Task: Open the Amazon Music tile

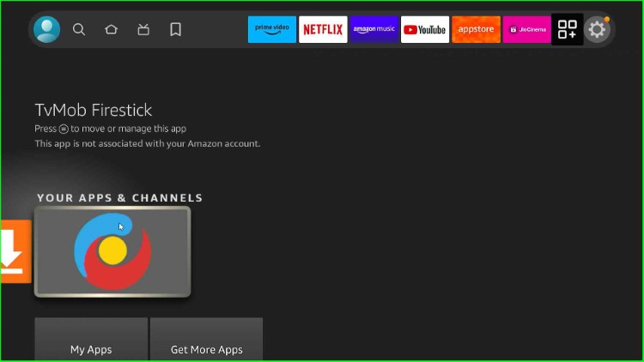Action: [374, 29]
